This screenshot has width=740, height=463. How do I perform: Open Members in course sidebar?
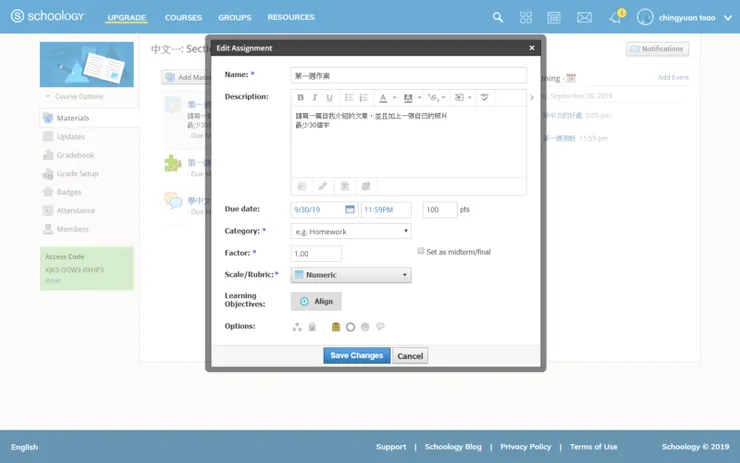click(72, 229)
